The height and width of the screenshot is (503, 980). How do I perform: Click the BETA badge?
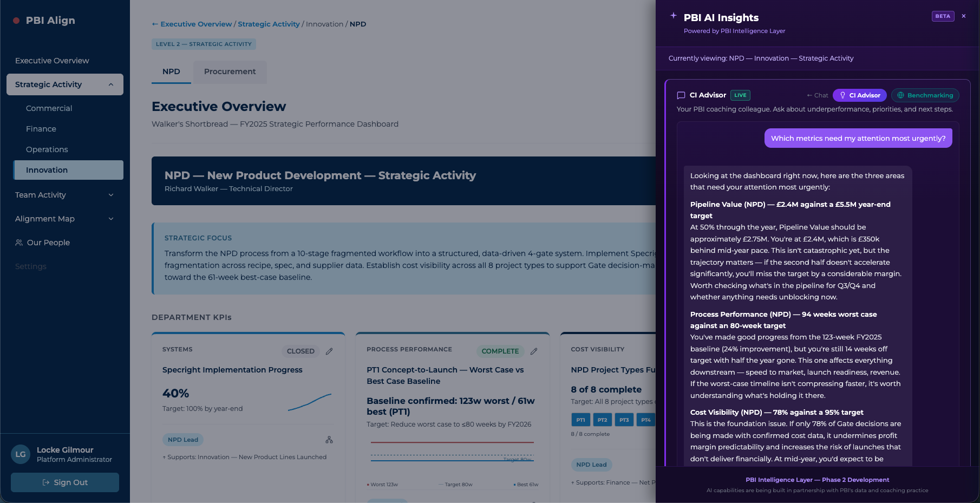(x=943, y=16)
